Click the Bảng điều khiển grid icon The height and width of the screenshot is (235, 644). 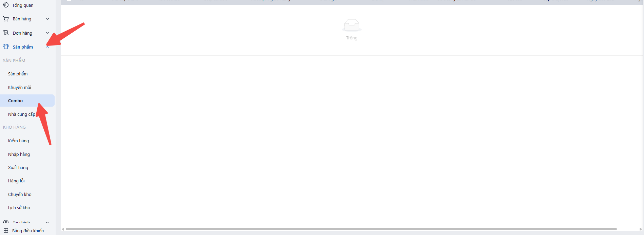click(6, 231)
